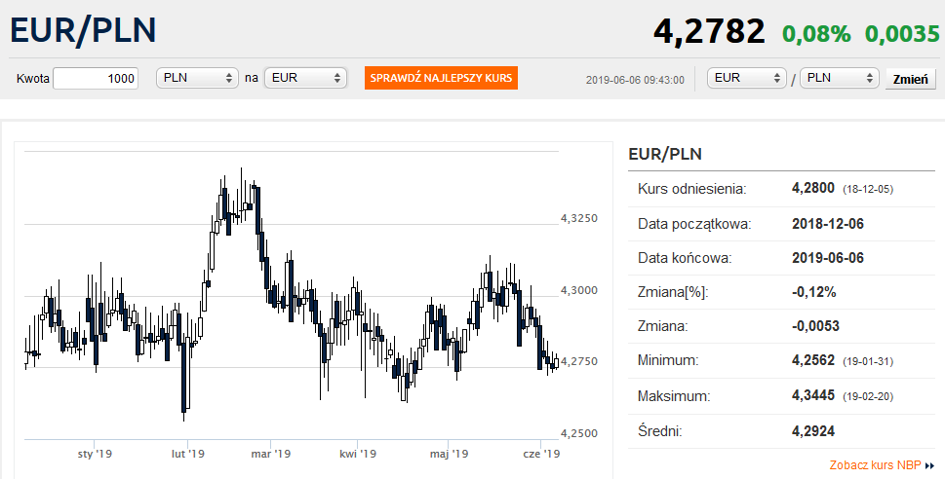945x479 pixels.
Task: Click the current rate value 4,2782
Action: (x=709, y=31)
